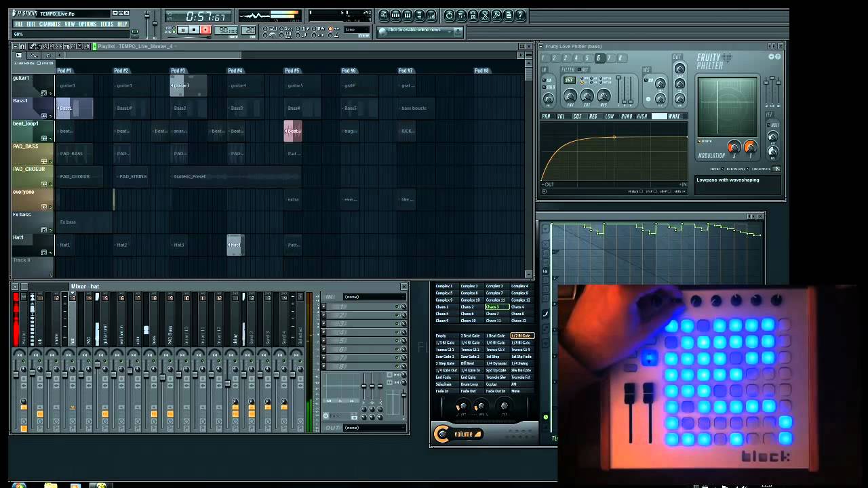
Task: Toggle the playlist magnet snap icon
Action: pyautogui.click(x=22, y=46)
